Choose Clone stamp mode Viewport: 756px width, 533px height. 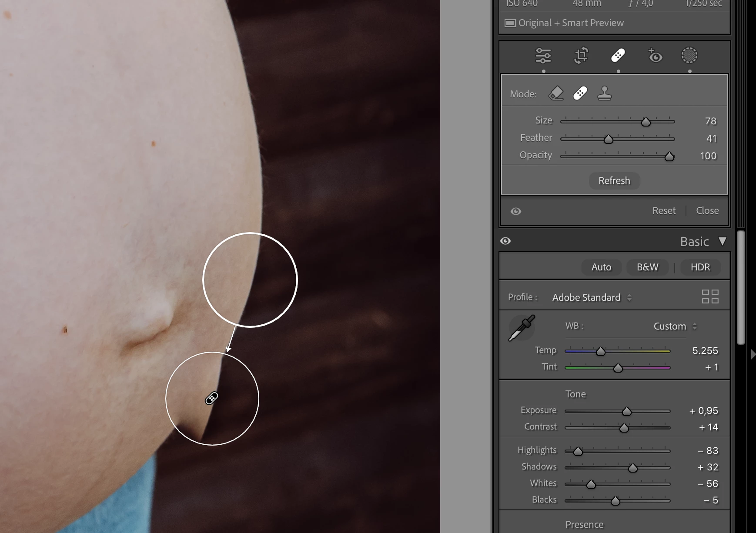coord(605,93)
